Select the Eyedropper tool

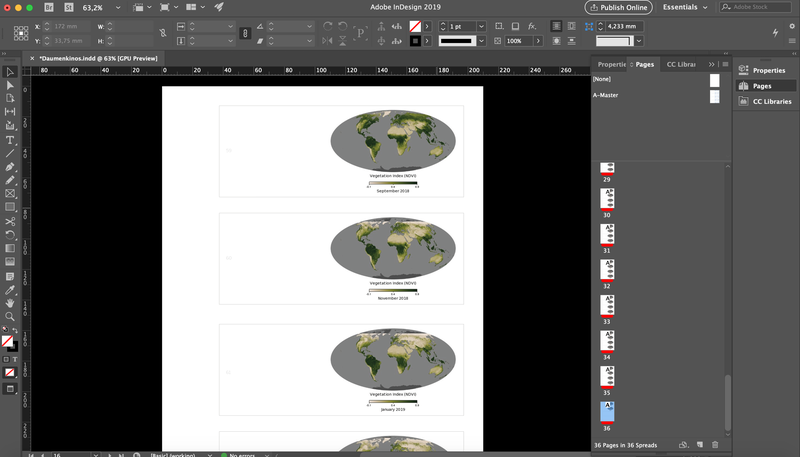[10, 290]
